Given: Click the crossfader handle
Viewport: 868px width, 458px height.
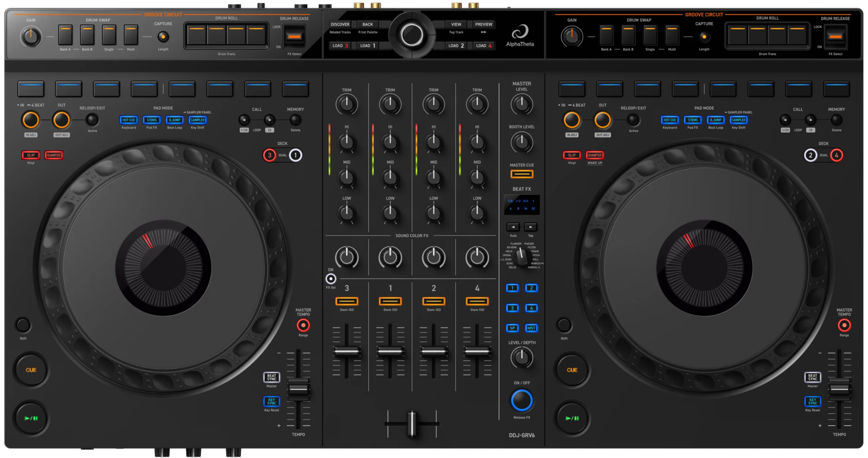Looking at the screenshot, I should 412,424.
